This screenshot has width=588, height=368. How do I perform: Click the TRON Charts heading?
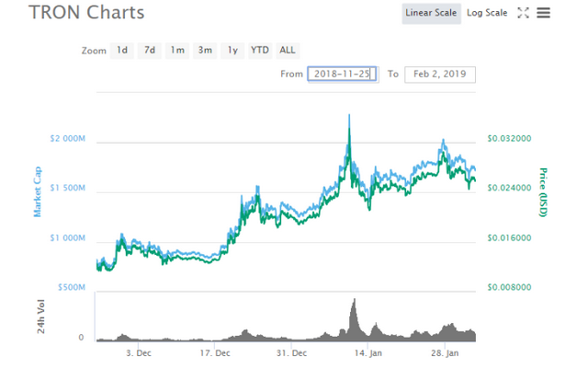point(86,12)
